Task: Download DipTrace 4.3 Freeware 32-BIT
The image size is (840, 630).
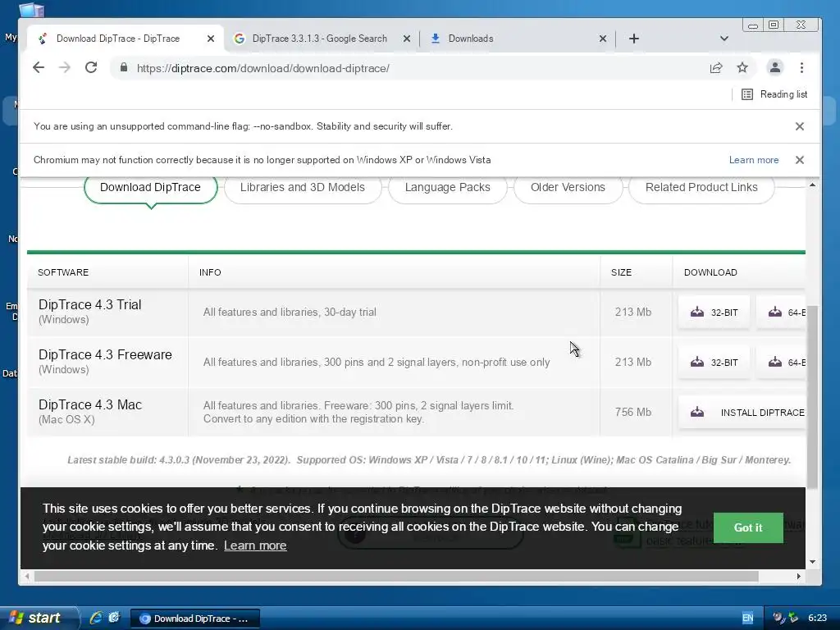Action: pos(714,362)
